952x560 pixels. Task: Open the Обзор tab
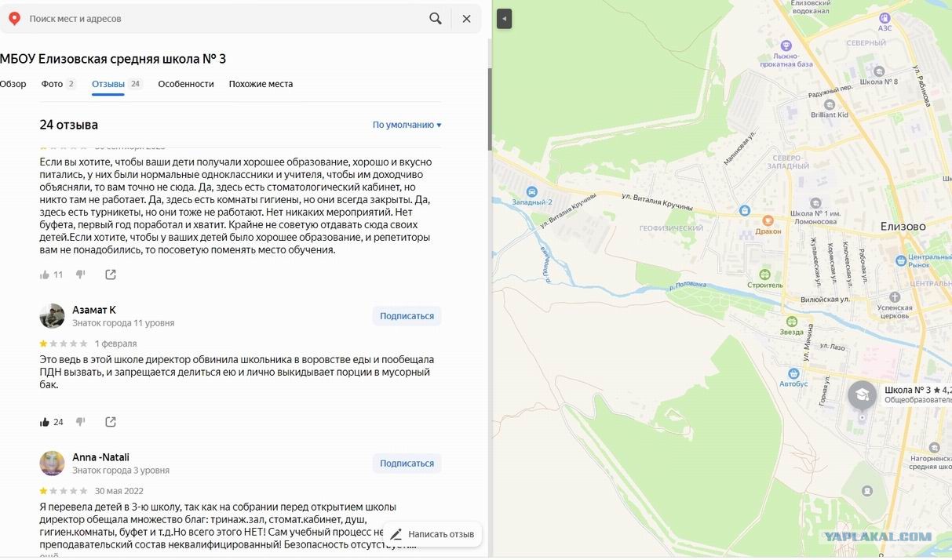[13, 84]
